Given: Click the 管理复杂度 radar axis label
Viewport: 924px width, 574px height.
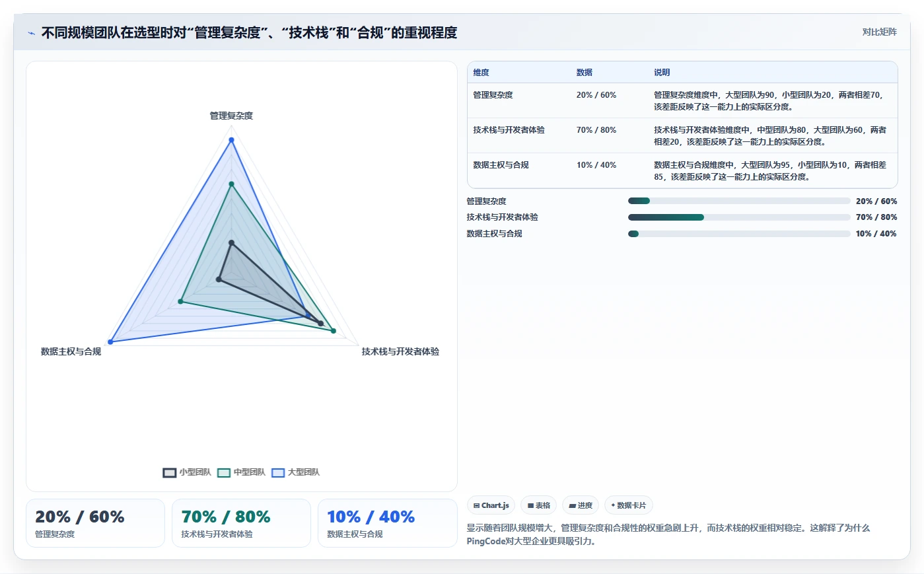Looking at the screenshot, I should pyautogui.click(x=231, y=116).
